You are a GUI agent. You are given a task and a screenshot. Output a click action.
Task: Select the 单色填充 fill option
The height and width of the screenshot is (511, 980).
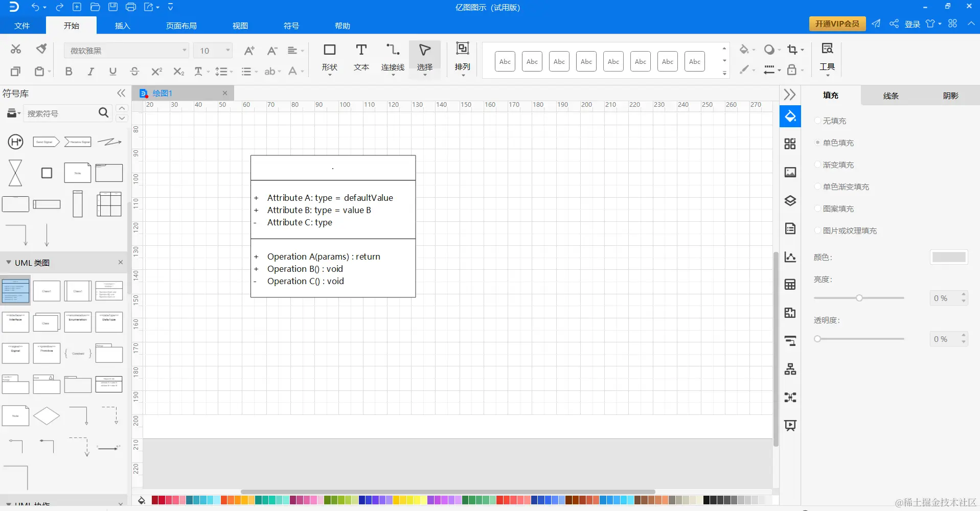(834, 143)
